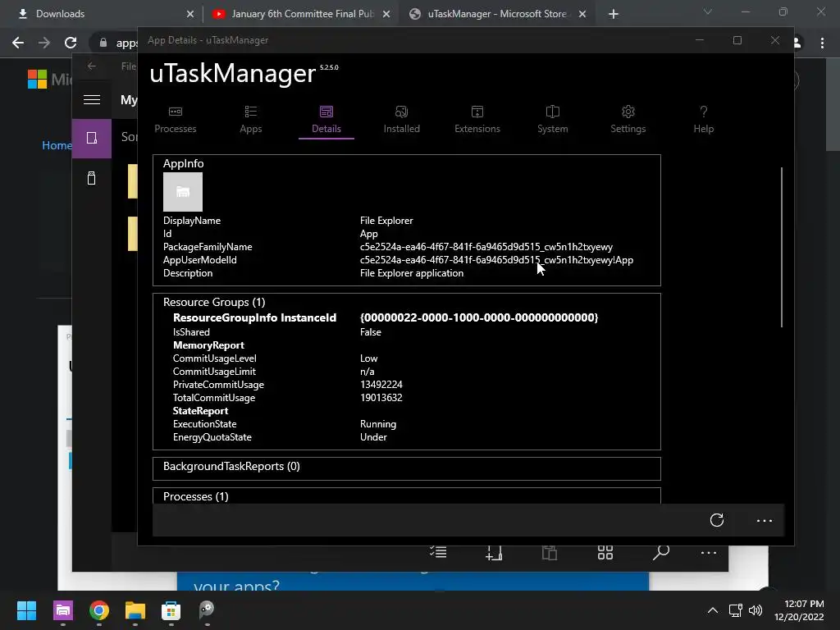Close the January 6th Committee tab
The width and height of the screenshot is (840, 630).
386,14
